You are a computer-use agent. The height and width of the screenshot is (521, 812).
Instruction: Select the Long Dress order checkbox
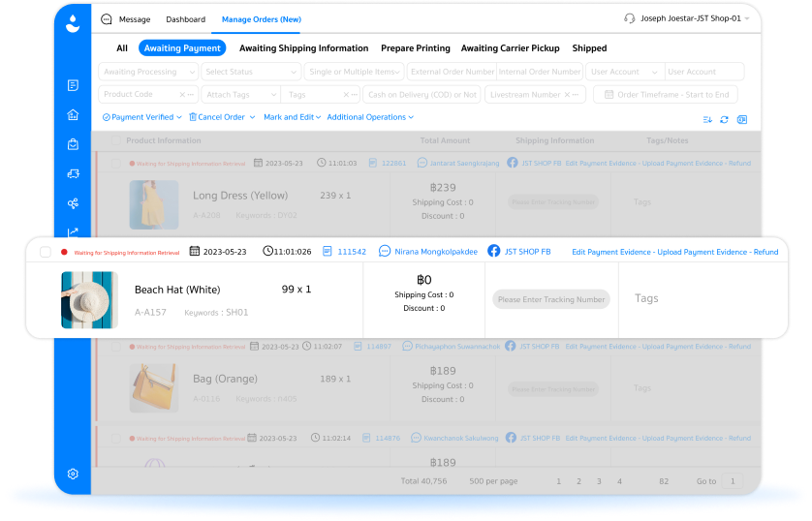(116, 164)
